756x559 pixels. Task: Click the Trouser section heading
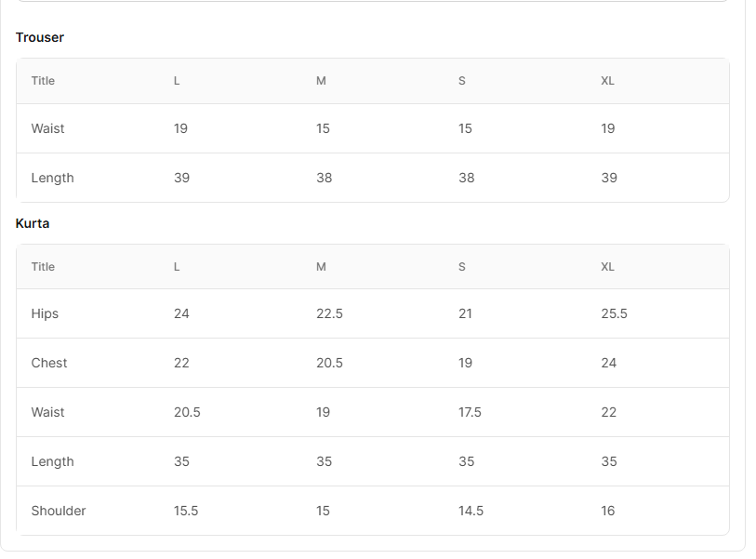40,37
